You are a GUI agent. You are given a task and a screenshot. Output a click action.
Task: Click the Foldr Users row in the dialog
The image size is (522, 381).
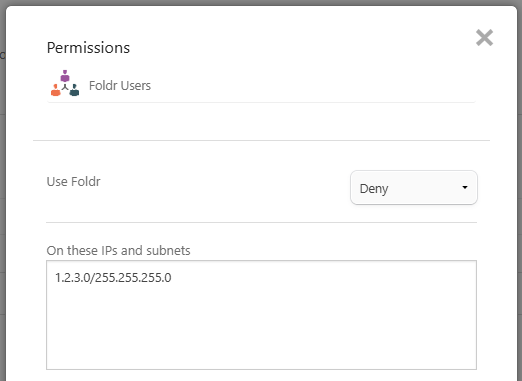pyautogui.click(x=261, y=86)
